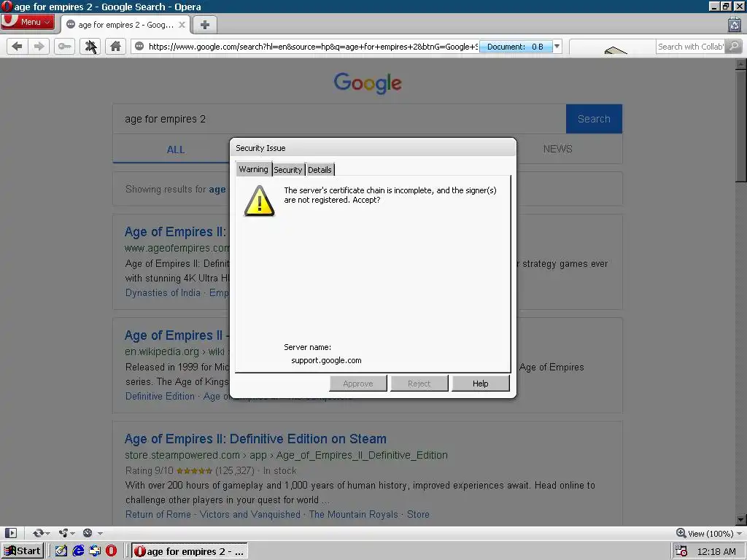The image size is (747, 560).
Task: Click the page scrollbar up arrow
Action: 741,64
